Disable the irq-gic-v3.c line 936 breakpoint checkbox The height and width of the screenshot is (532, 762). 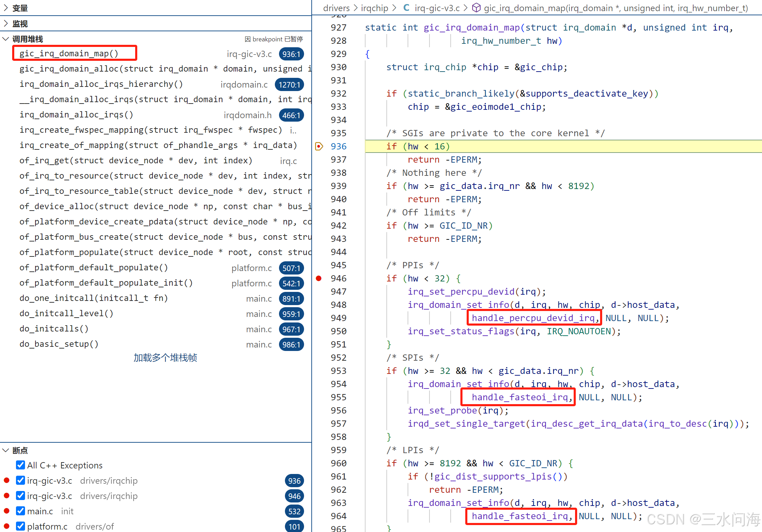pyautogui.click(x=21, y=480)
